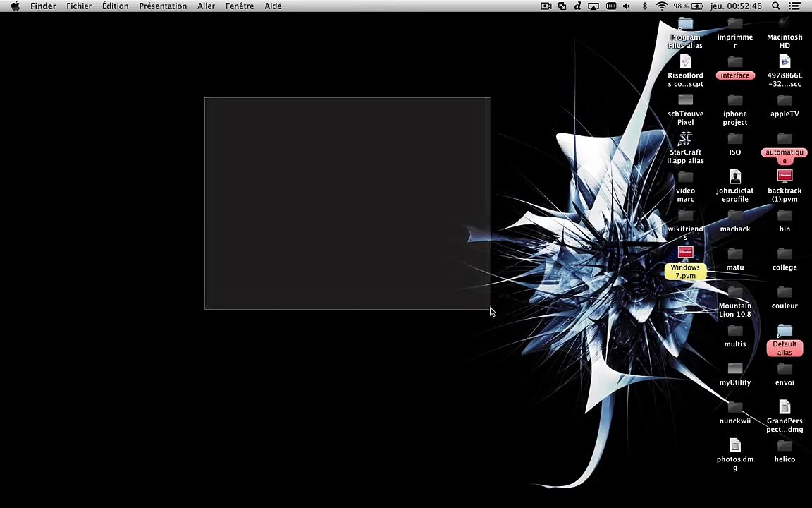812x508 pixels.
Task: Select the matu folder icon
Action: pos(735,254)
